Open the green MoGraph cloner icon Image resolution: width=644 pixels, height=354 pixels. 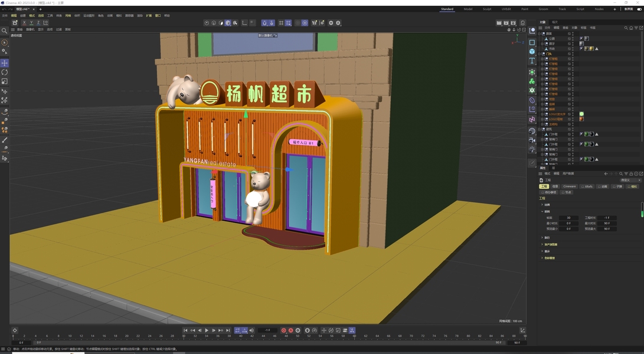tap(532, 81)
